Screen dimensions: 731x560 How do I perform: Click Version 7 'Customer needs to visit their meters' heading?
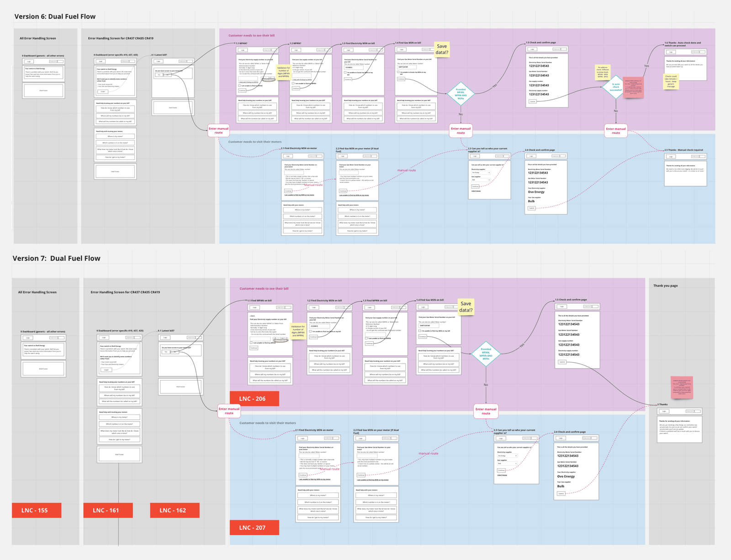[268, 423]
